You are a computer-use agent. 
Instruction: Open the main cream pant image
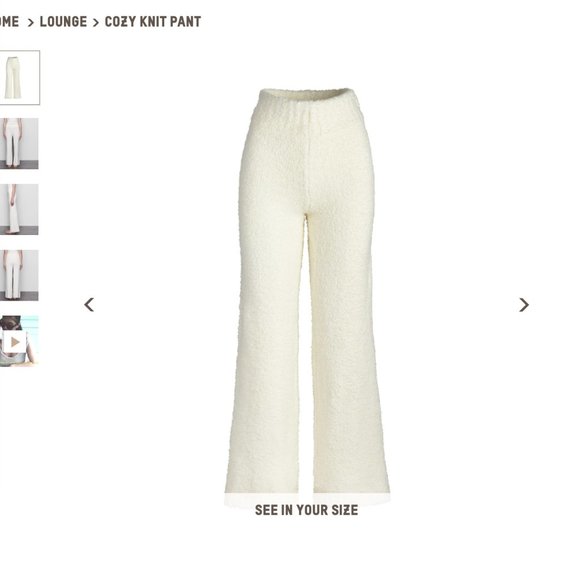pyautogui.click(x=307, y=292)
